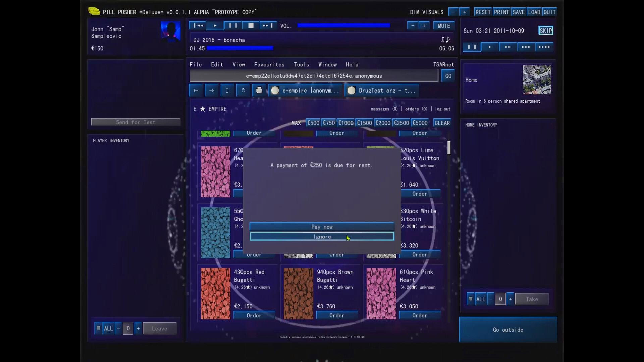Click the browser home icon
The image size is (644, 362).
227,90
